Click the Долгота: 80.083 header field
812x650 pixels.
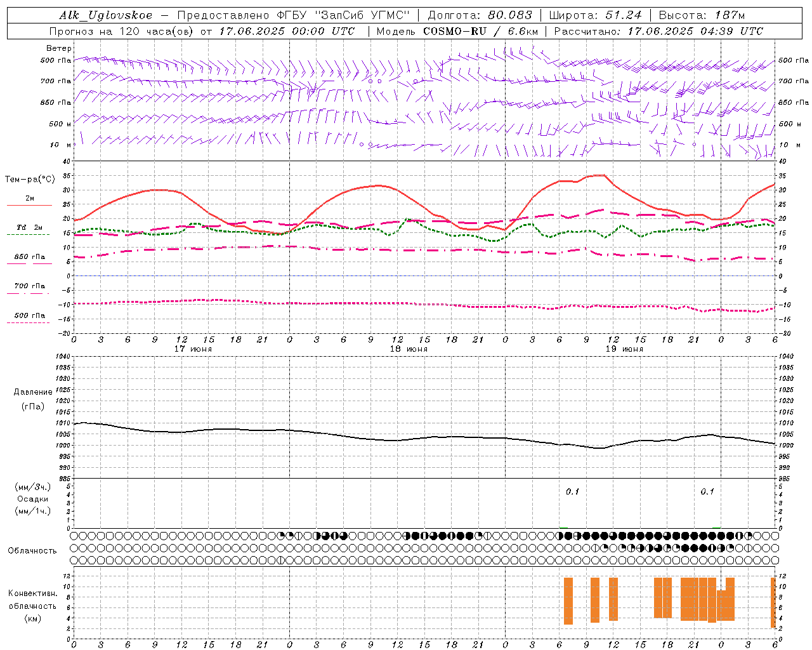click(x=480, y=15)
